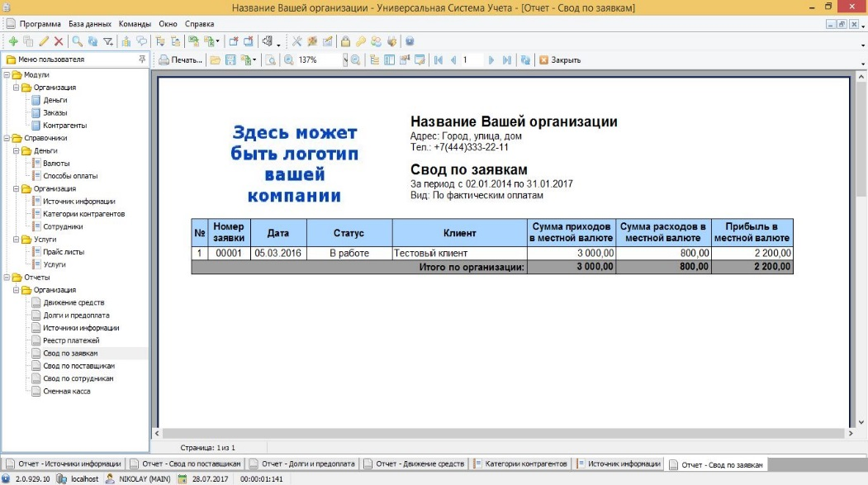The width and height of the screenshot is (868, 485).
Task: Switch to Источник информации tab
Action: 619,464
